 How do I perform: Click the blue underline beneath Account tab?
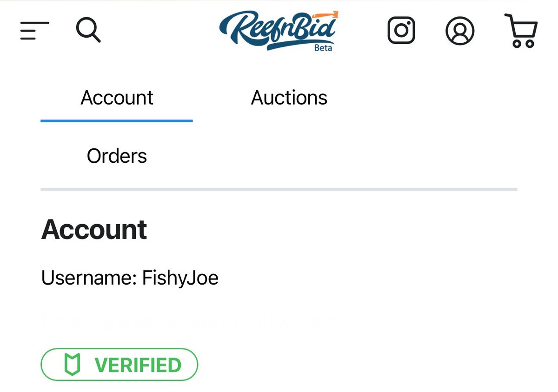[x=117, y=120]
